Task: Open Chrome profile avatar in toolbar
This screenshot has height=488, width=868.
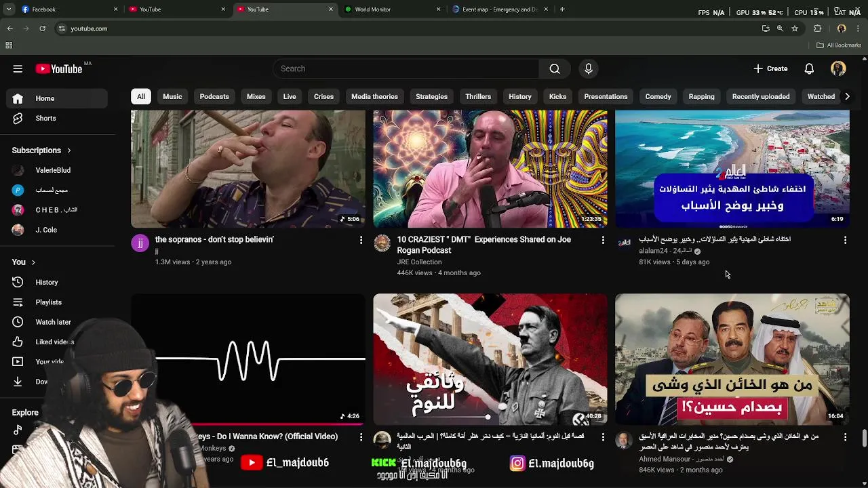Action: (842, 28)
